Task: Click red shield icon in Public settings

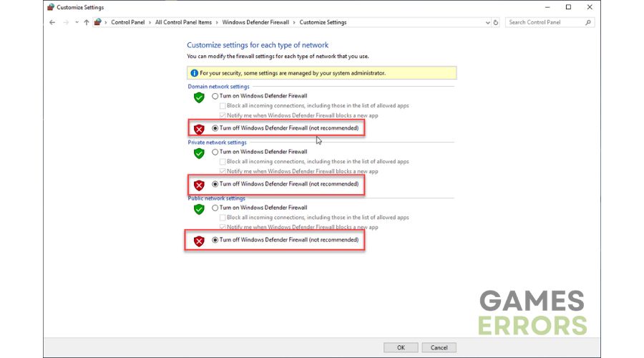Action: (x=199, y=241)
